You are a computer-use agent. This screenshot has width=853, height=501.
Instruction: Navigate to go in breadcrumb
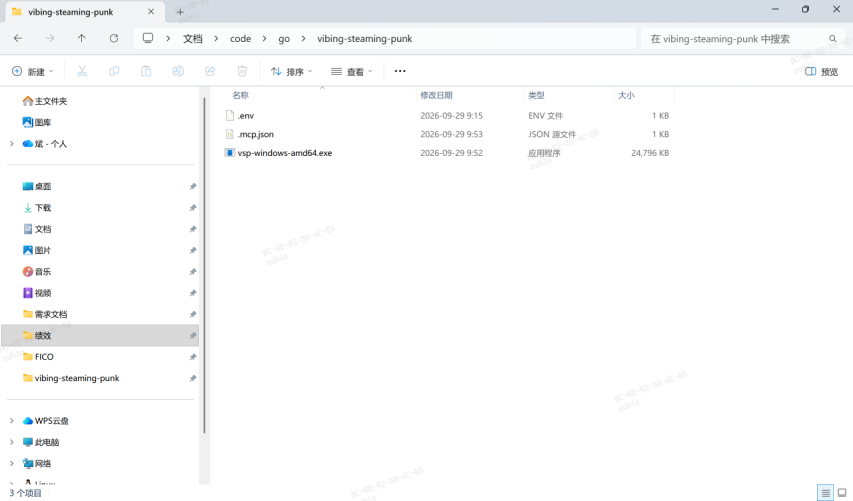pyautogui.click(x=284, y=39)
